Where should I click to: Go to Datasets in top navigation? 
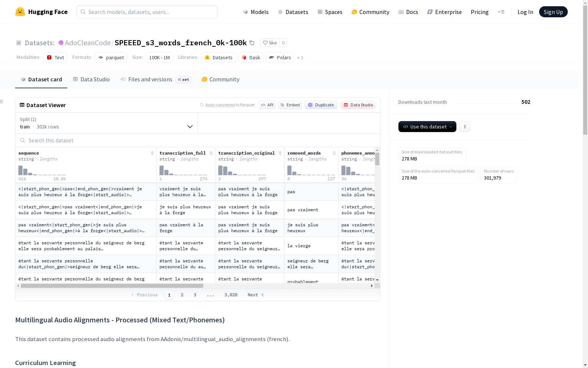(293, 12)
